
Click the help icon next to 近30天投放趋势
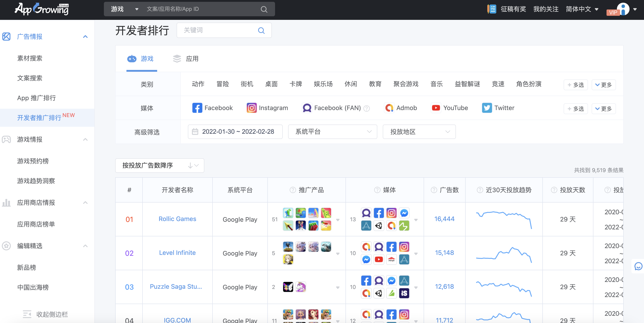(x=480, y=190)
